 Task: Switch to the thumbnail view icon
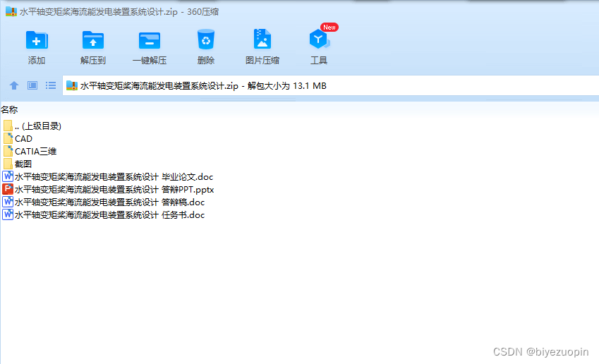click(x=32, y=85)
